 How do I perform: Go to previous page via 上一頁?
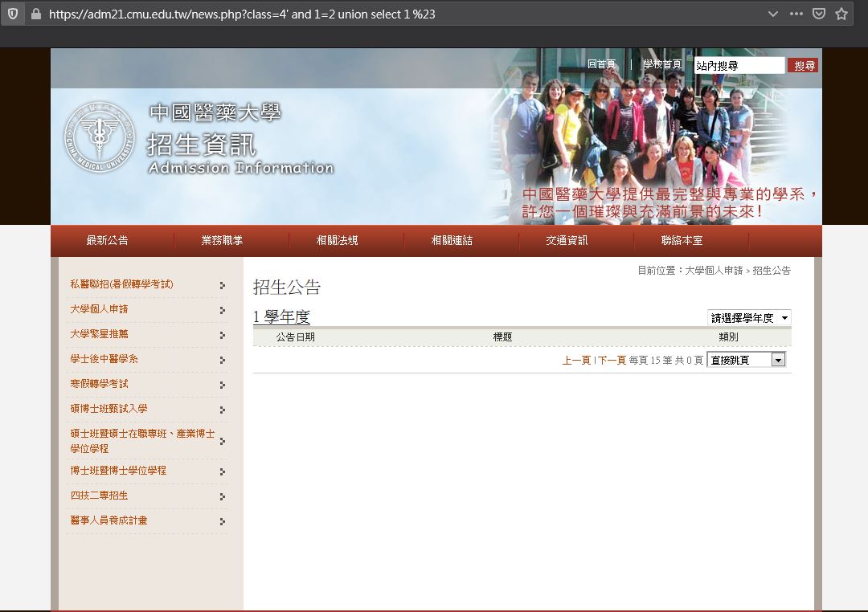click(x=576, y=361)
